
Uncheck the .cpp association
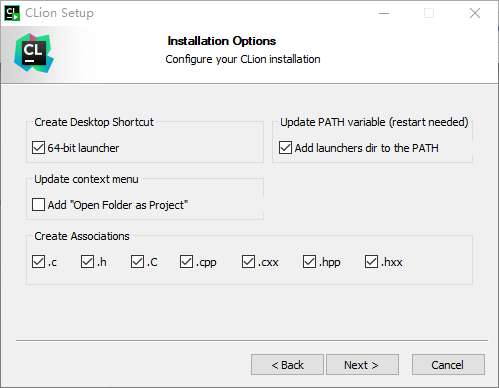pos(186,262)
